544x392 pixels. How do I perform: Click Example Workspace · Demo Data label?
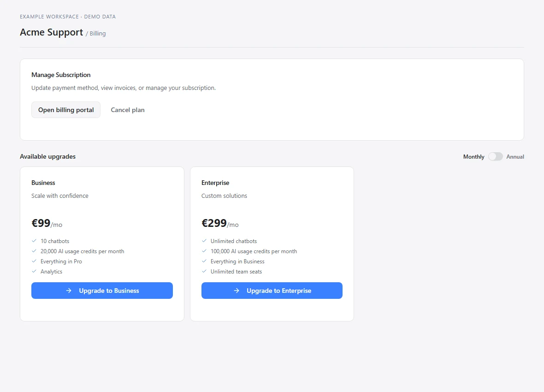(68, 17)
